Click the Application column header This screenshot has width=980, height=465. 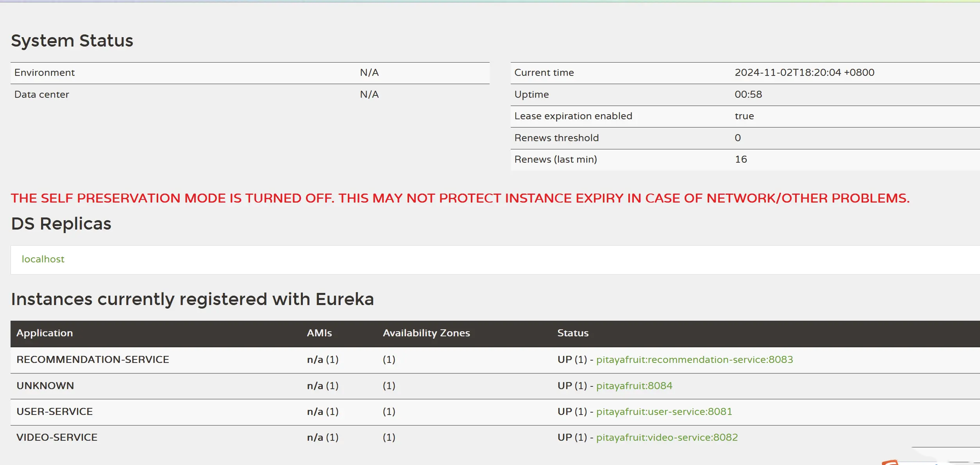(45, 333)
